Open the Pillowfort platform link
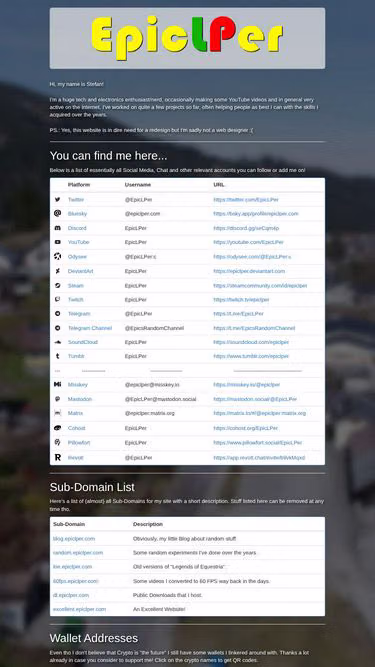The height and width of the screenshot is (667, 375). pyautogui.click(x=79, y=442)
